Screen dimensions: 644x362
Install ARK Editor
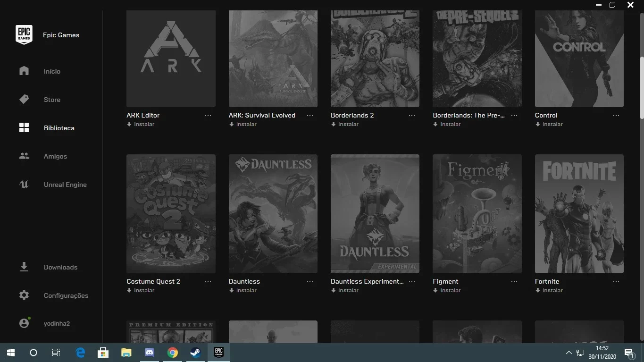click(x=141, y=124)
